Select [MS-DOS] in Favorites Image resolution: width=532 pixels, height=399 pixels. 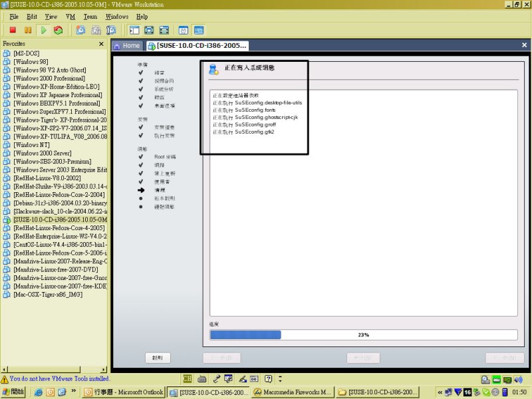[26, 53]
